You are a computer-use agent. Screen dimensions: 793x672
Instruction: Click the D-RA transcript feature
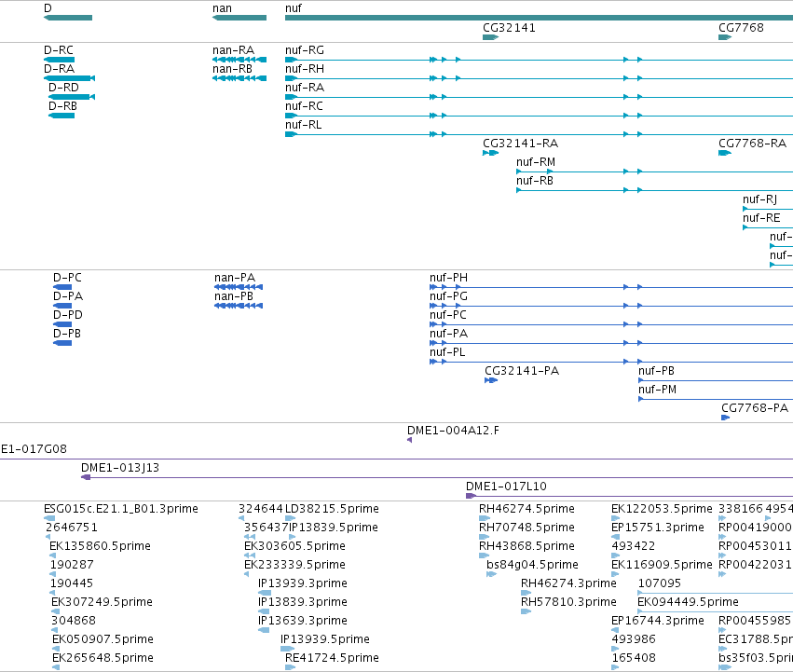69,78
